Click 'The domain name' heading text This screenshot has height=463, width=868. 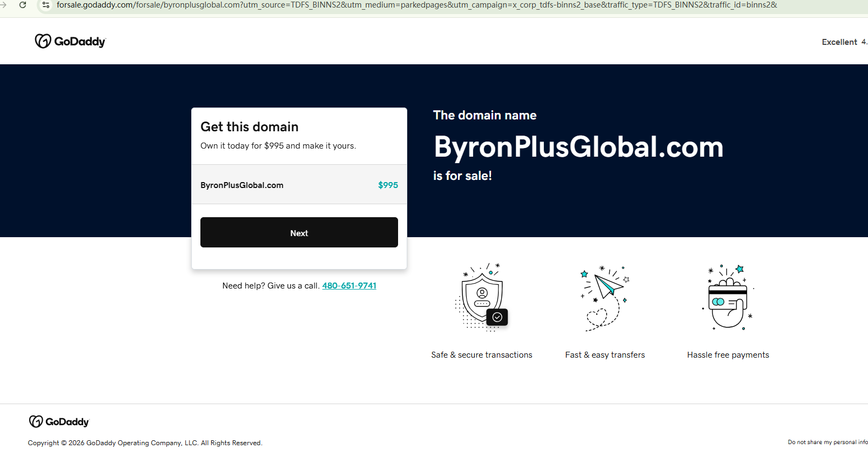[x=485, y=115]
